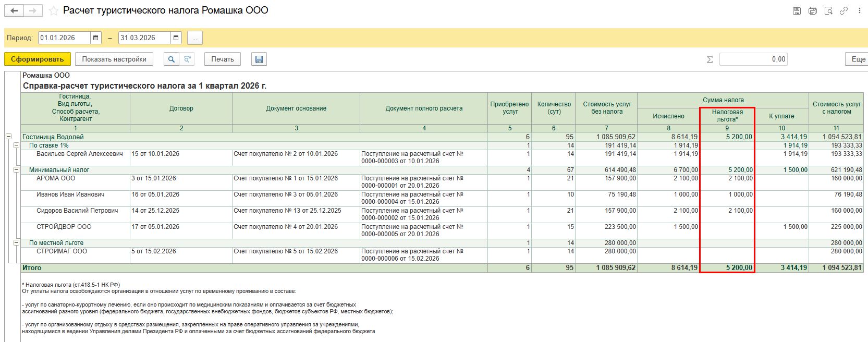This screenshot has height=342, width=868.
Task: Collapse the Минимальный налог group
Action: click(x=17, y=170)
